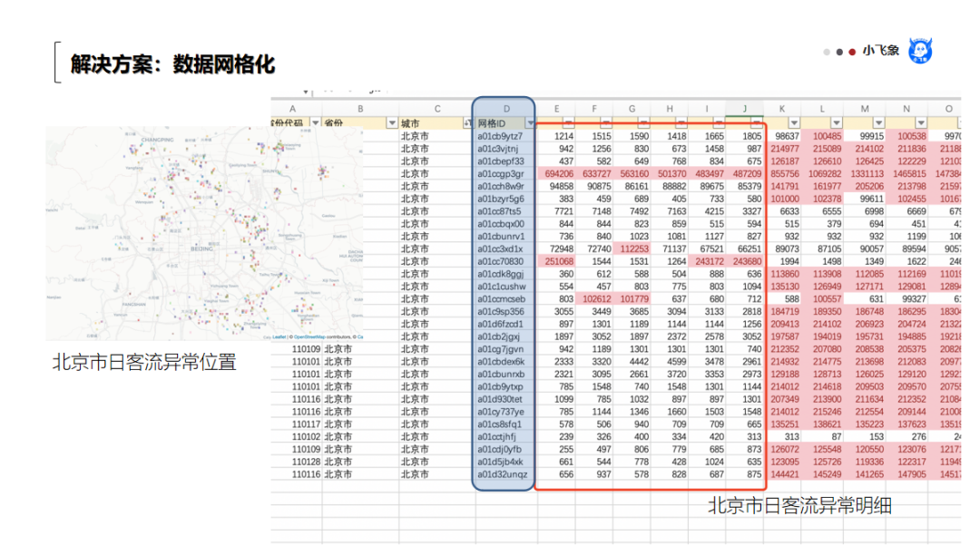Click the cell with value 100557

(x=822, y=298)
